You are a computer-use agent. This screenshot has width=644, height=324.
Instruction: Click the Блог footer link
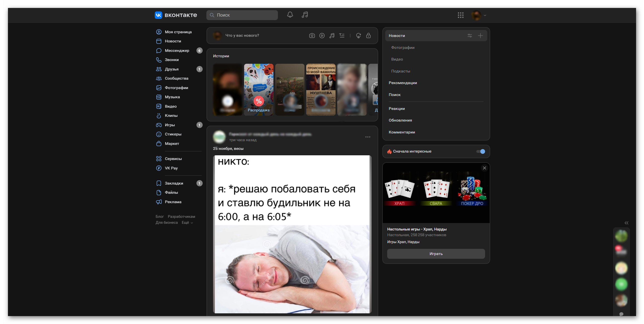(x=159, y=216)
